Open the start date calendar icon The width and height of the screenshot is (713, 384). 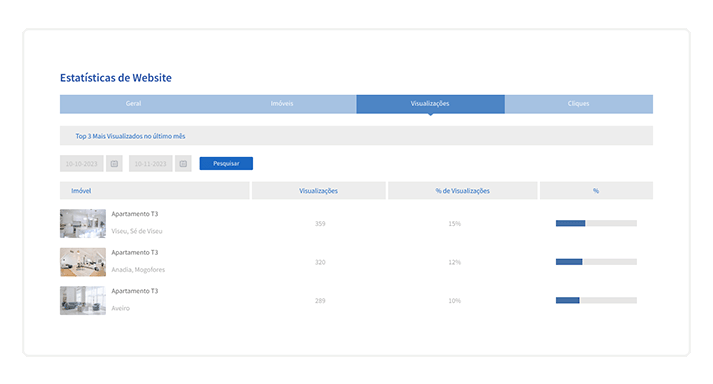(x=114, y=164)
